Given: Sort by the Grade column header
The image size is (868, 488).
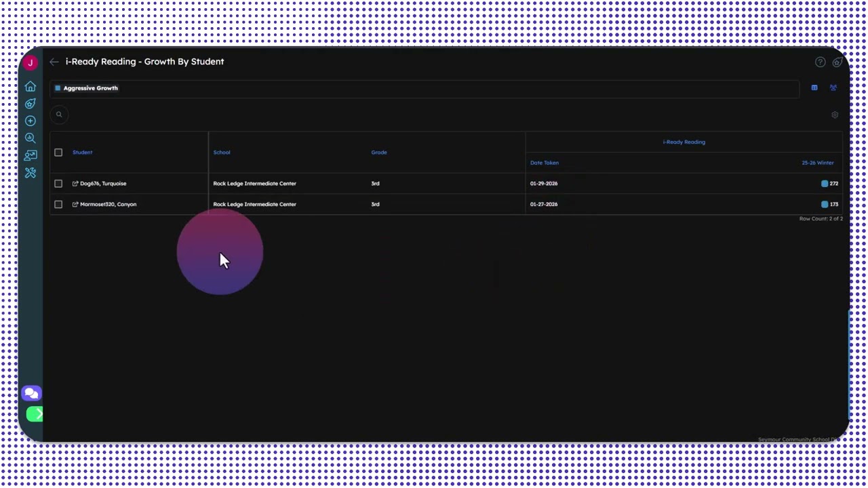Looking at the screenshot, I should point(379,152).
